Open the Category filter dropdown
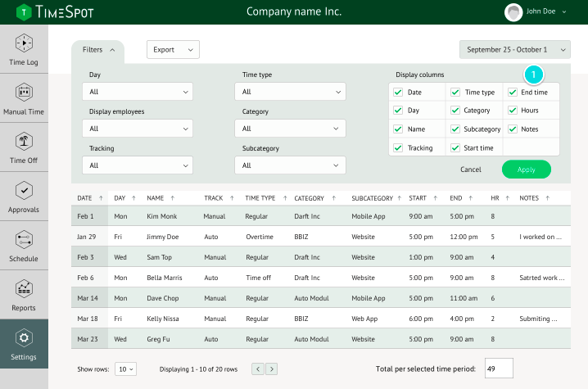 tap(290, 129)
